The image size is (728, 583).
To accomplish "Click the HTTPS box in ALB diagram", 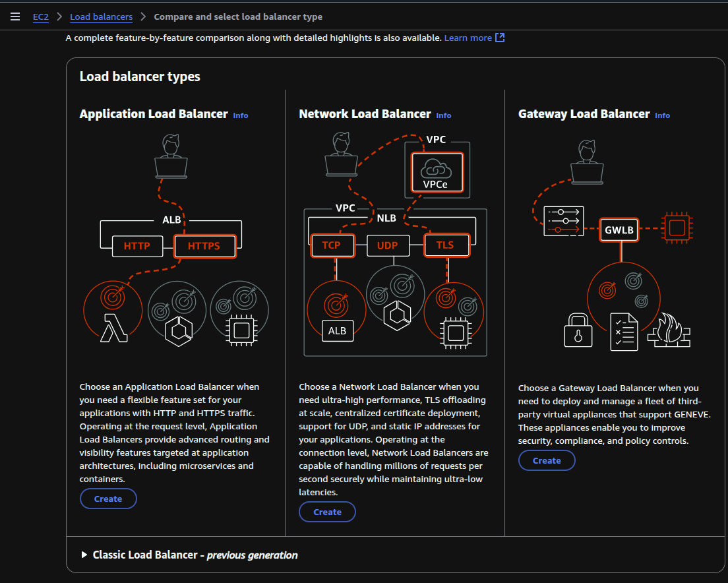I will 204,246.
